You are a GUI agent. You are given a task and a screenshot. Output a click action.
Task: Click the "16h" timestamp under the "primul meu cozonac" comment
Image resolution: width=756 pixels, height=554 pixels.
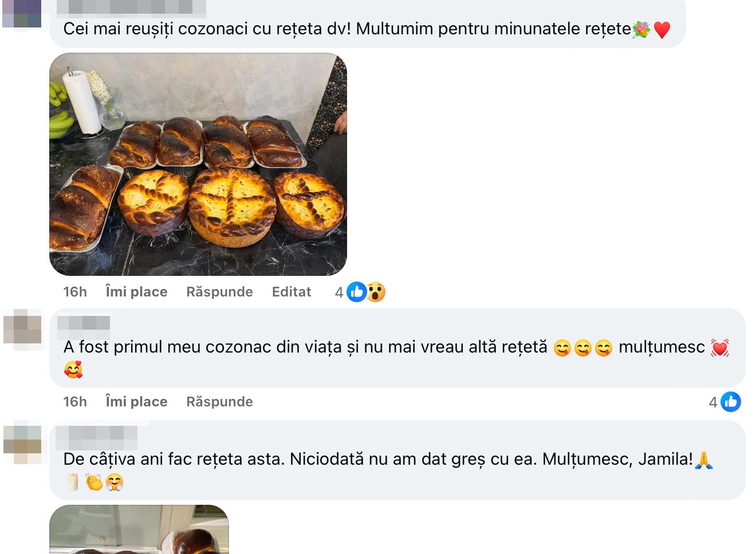75,402
